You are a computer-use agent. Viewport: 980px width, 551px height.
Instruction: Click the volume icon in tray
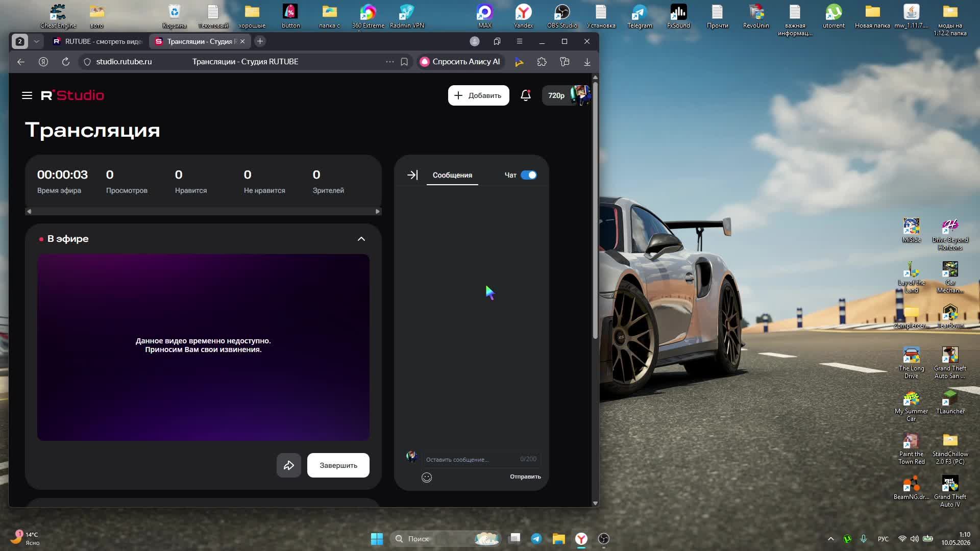(915, 539)
